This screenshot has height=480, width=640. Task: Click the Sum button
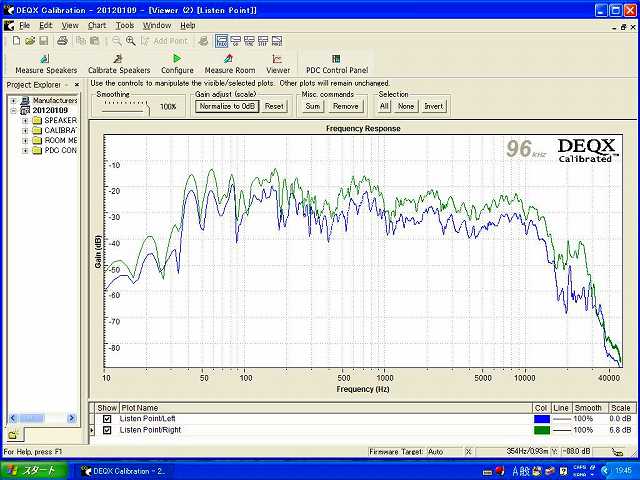[x=313, y=107]
